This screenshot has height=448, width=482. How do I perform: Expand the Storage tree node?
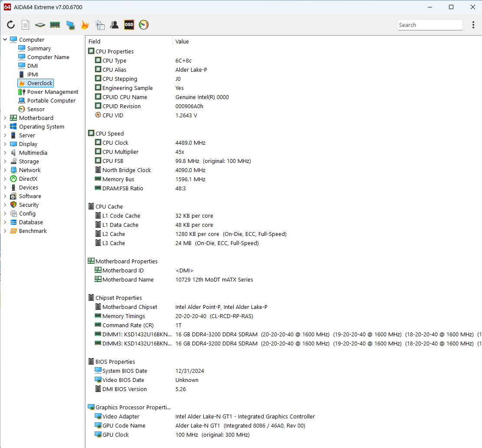coord(5,161)
